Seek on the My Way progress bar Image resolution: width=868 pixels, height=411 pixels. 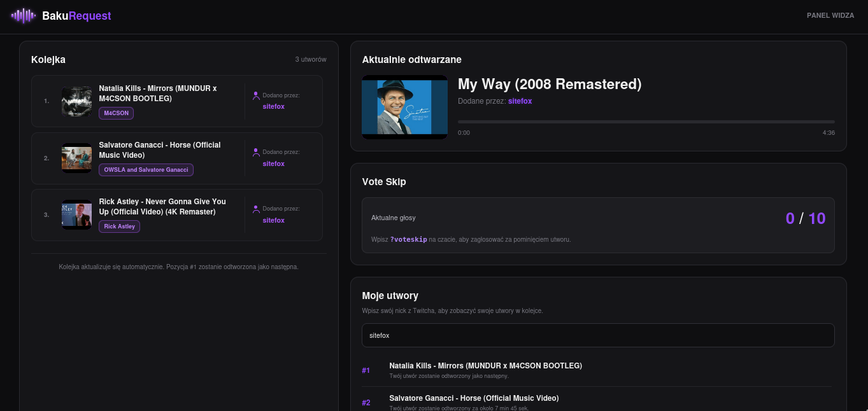(646, 122)
